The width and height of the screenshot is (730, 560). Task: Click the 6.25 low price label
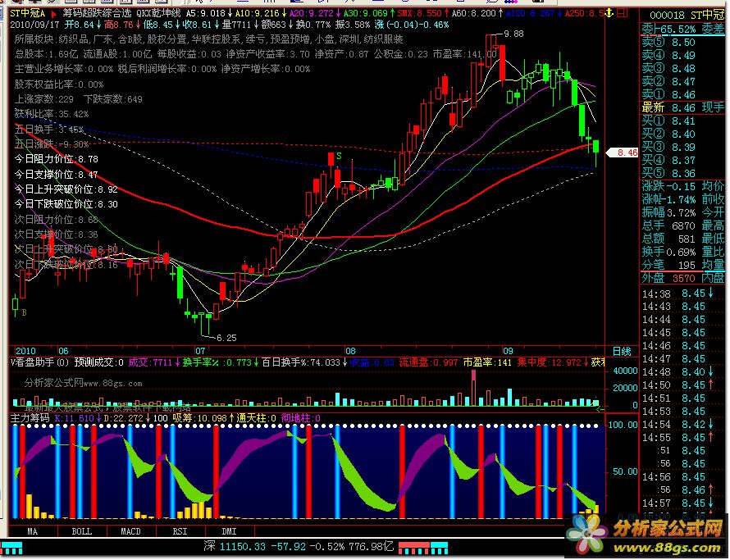pos(226,338)
